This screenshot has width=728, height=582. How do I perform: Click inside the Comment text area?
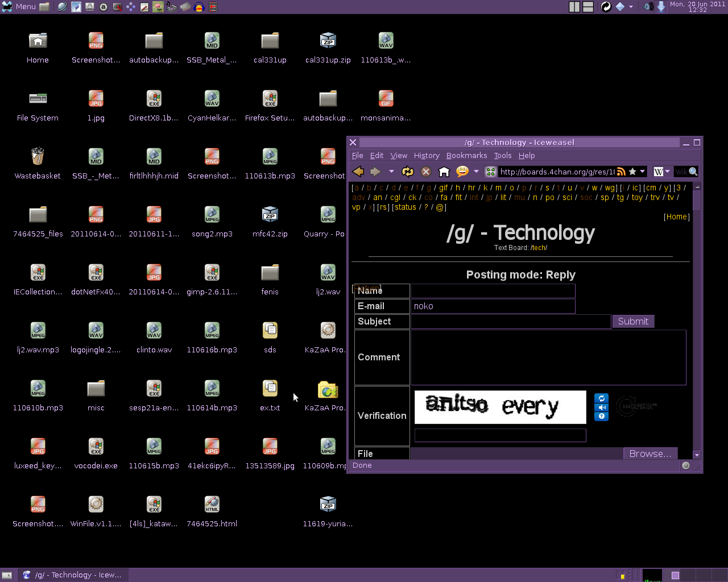click(x=548, y=357)
